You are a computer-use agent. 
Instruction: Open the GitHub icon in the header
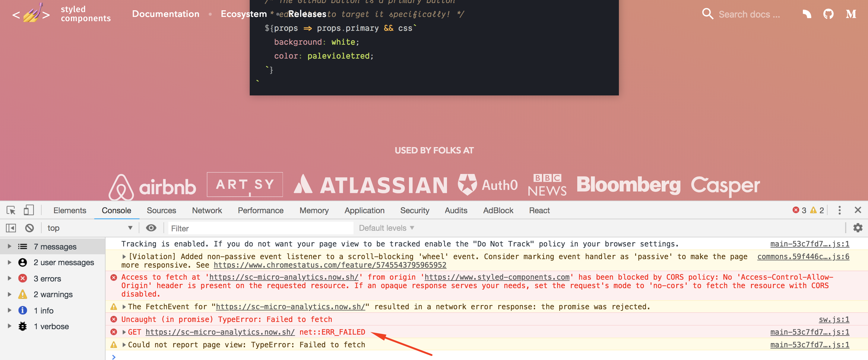pos(828,14)
